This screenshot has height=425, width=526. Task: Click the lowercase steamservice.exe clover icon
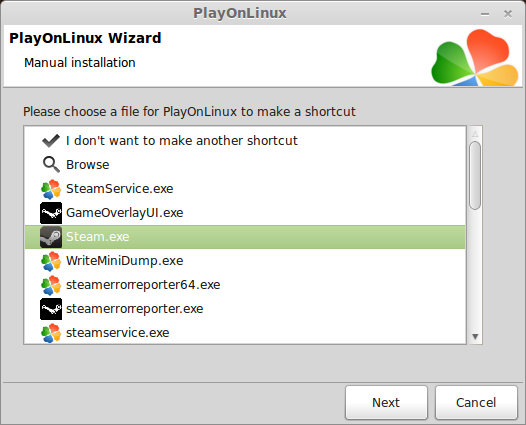(x=51, y=333)
